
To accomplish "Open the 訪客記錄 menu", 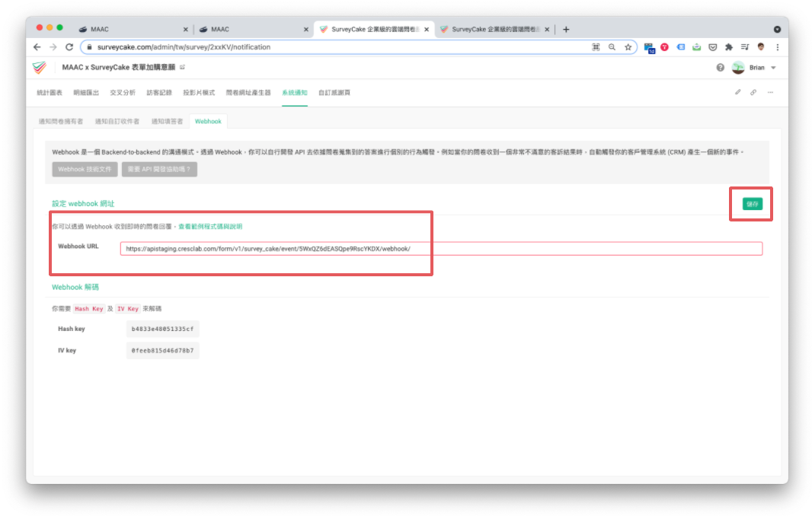I will pyautogui.click(x=159, y=93).
